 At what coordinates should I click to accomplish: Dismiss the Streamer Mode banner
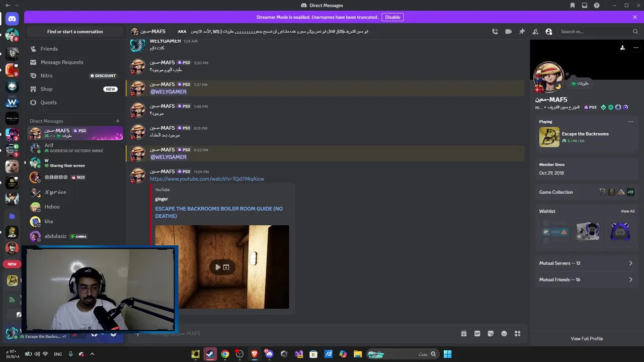[635, 17]
